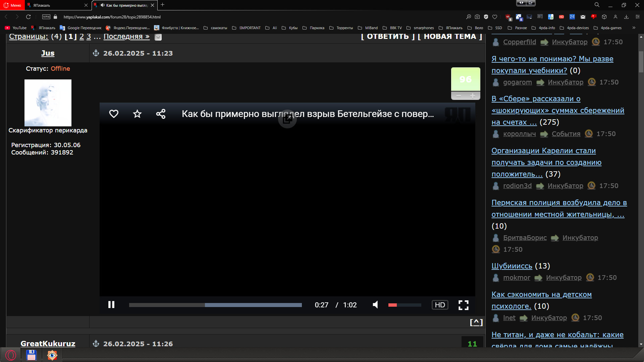Screen dimensions: 644x362
Task: Expand hidden bookmarks chevron
Action: [634, 28]
